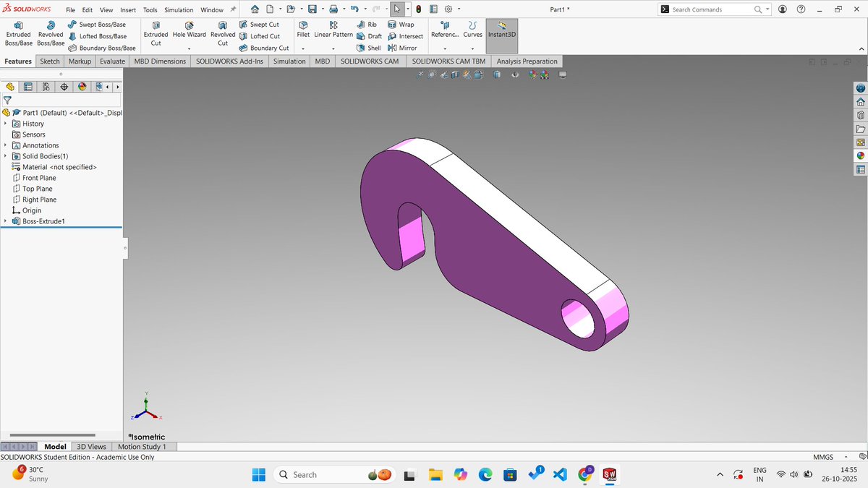Open the Reference Geometry tool
Screen dimensions: 868x488
pyautogui.click(x=444, y=30)
